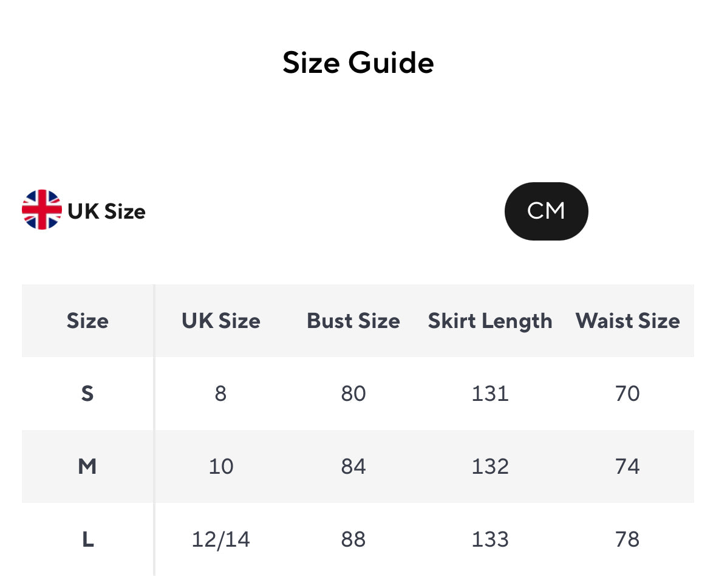Select the M size row label
716x588 pixels.
[87, 467]
